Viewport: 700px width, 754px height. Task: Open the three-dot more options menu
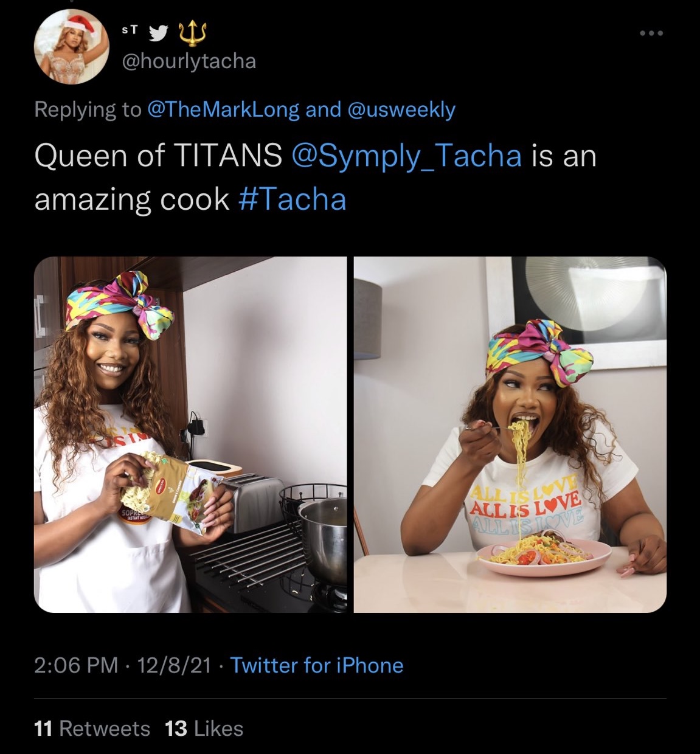tap(651, 33)
